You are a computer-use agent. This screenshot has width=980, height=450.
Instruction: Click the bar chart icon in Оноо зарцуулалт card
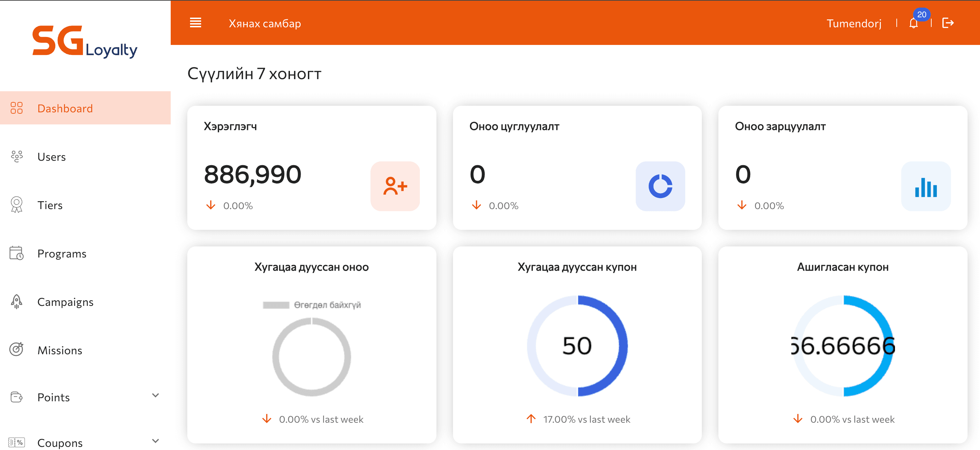926,186
